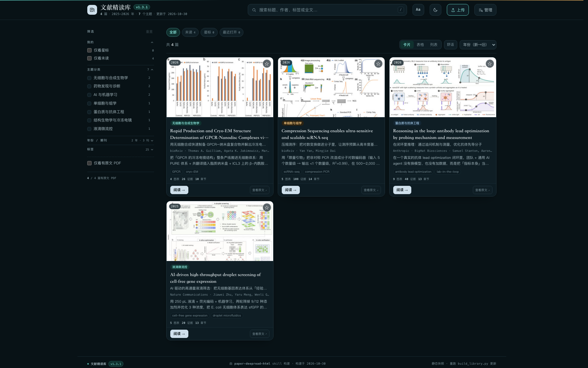Screen dimensions: 588x368
Task: Open the 管理 button
Action: pyautogui.click(x=485, y=10)
